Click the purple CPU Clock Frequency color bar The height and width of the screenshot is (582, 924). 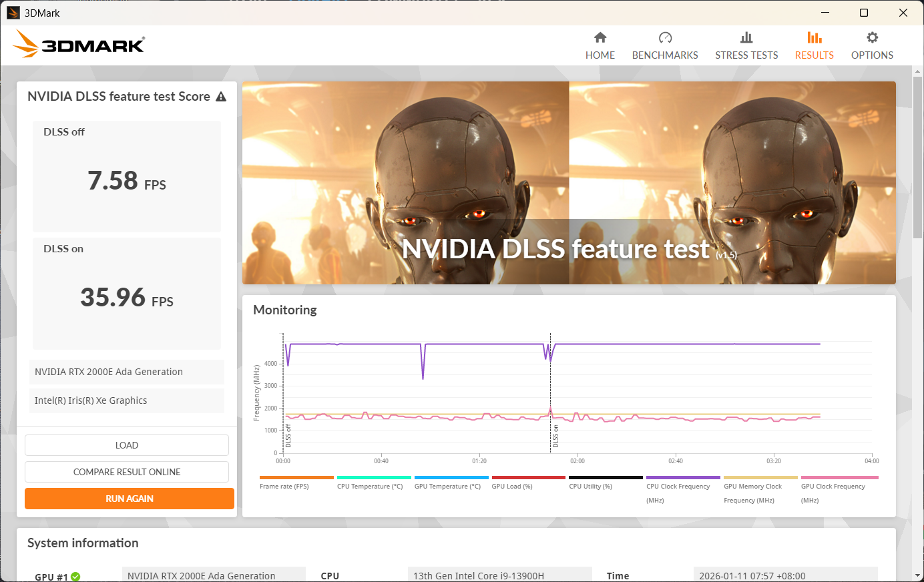tap(683, 478)
